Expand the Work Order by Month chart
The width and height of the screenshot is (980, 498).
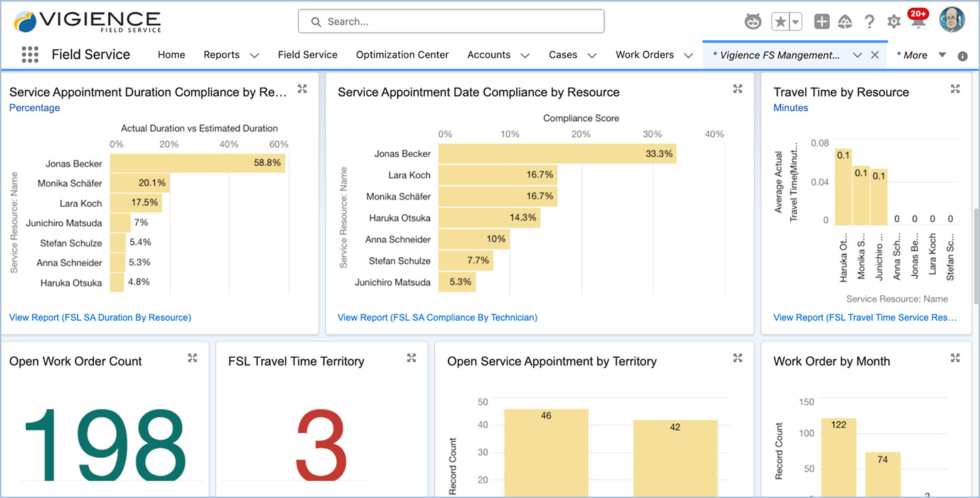coord(955,358)
